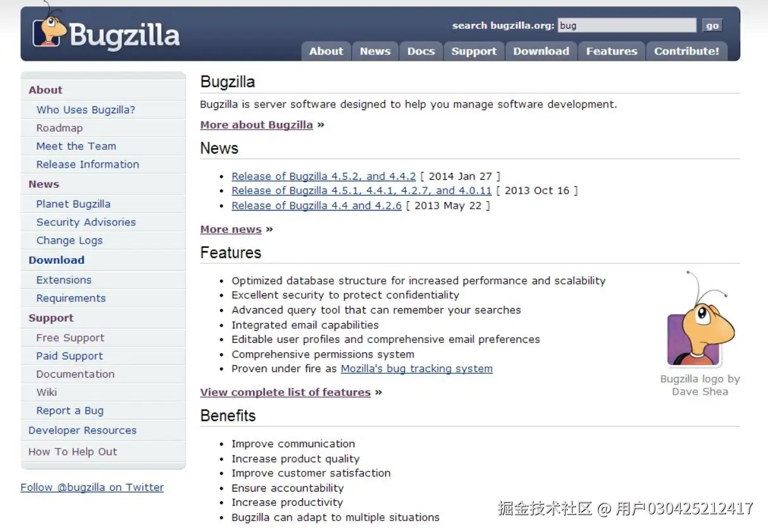Go to the Download tab

(541, 51)
